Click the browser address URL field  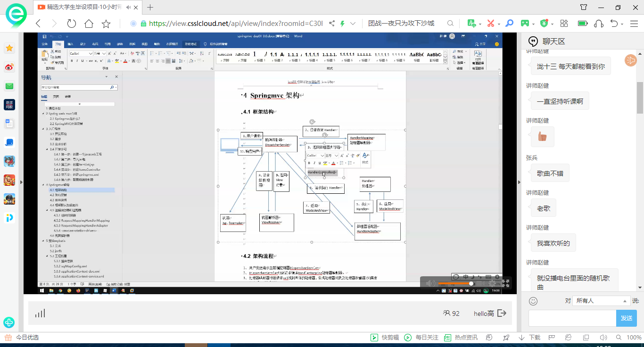coord(236,24)
